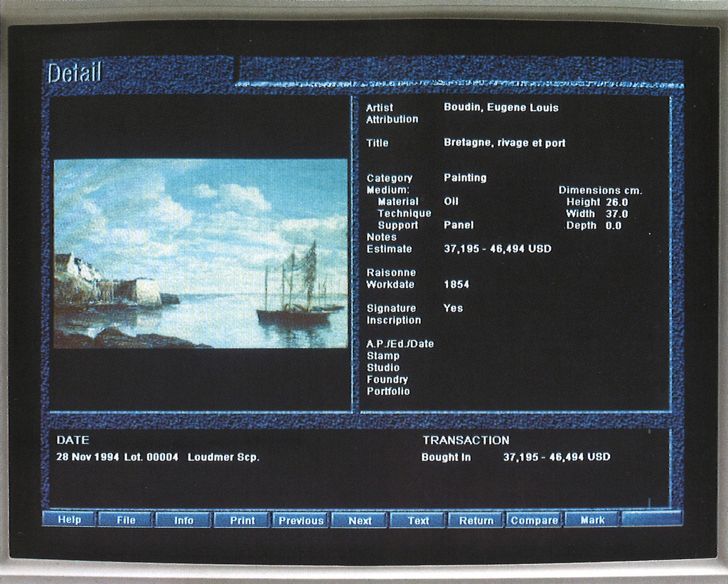Select the Height value 26.0
Screen dimensions: 728x584
click(x=616, y=202)
